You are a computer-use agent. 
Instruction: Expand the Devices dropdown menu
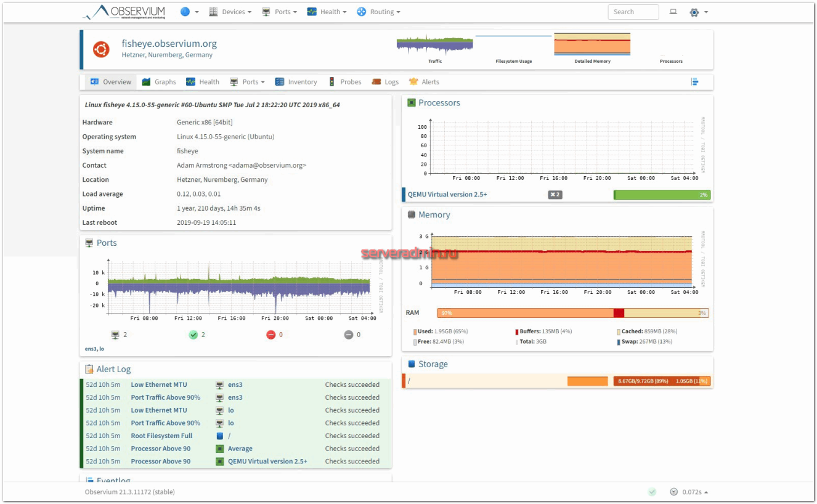pos(230,12)
